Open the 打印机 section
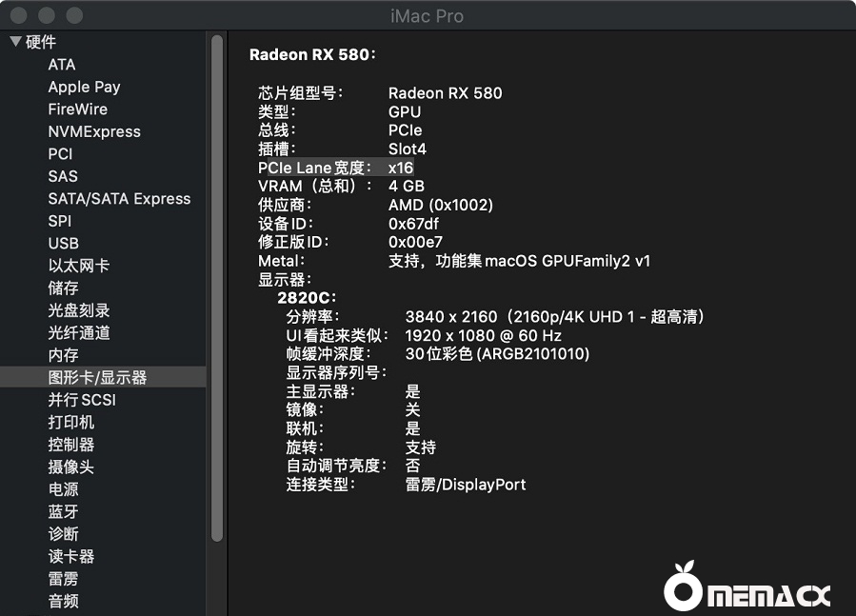This screenshot has width=856, height=616. pos(70,423)
